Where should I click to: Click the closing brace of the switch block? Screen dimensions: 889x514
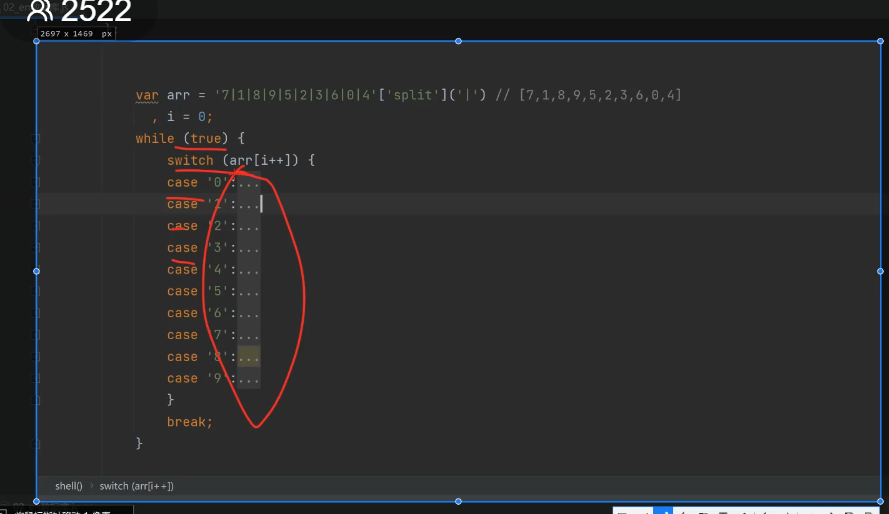[x=171, y=400]
